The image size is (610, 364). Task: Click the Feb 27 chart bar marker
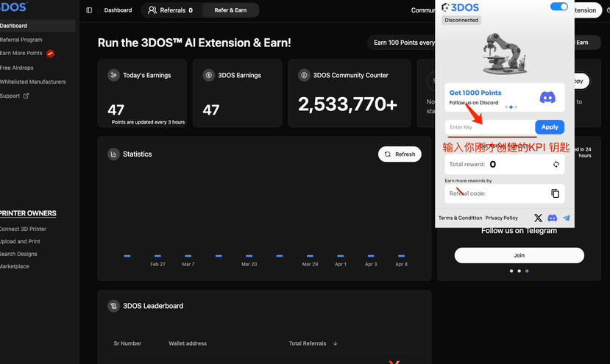point(157,256)
